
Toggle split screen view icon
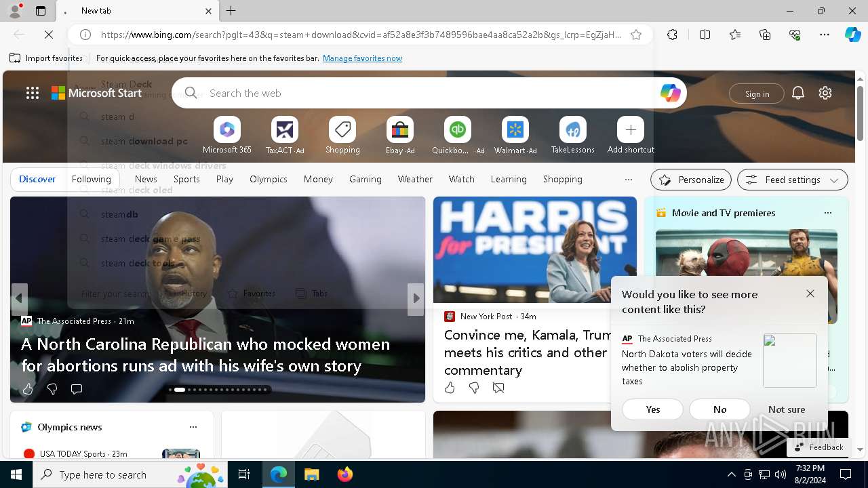point(705,35)
